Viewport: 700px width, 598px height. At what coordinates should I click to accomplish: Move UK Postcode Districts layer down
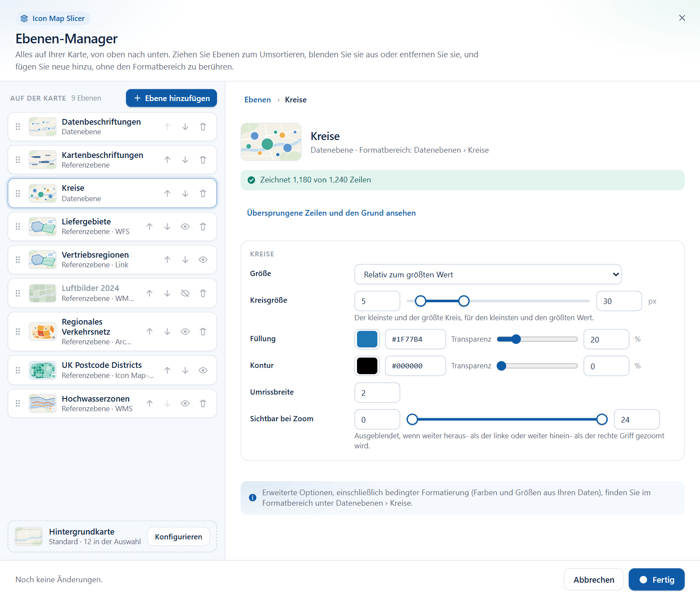pos(185,371)
